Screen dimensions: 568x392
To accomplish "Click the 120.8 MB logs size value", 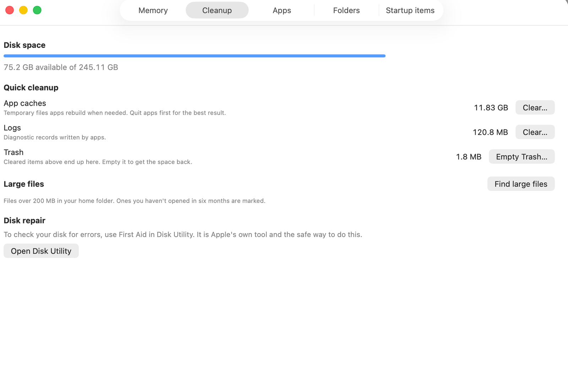I will click(x=490, y=132).
